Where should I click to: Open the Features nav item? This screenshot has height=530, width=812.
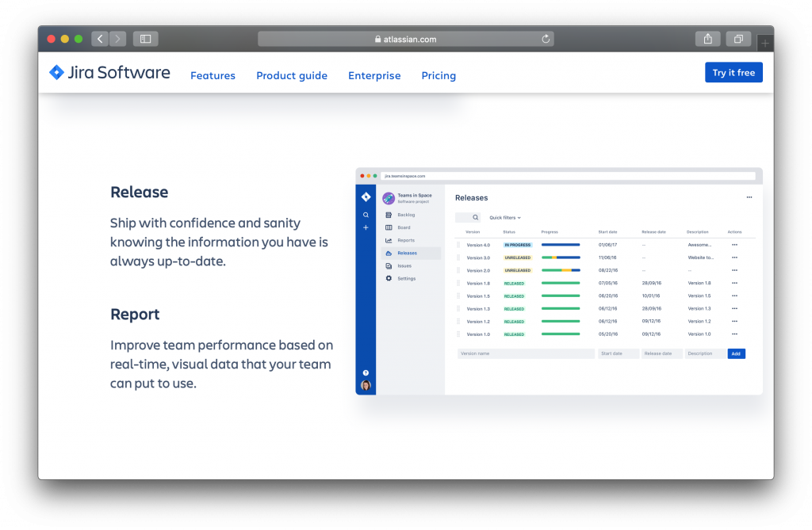click(x=213, y=75)
